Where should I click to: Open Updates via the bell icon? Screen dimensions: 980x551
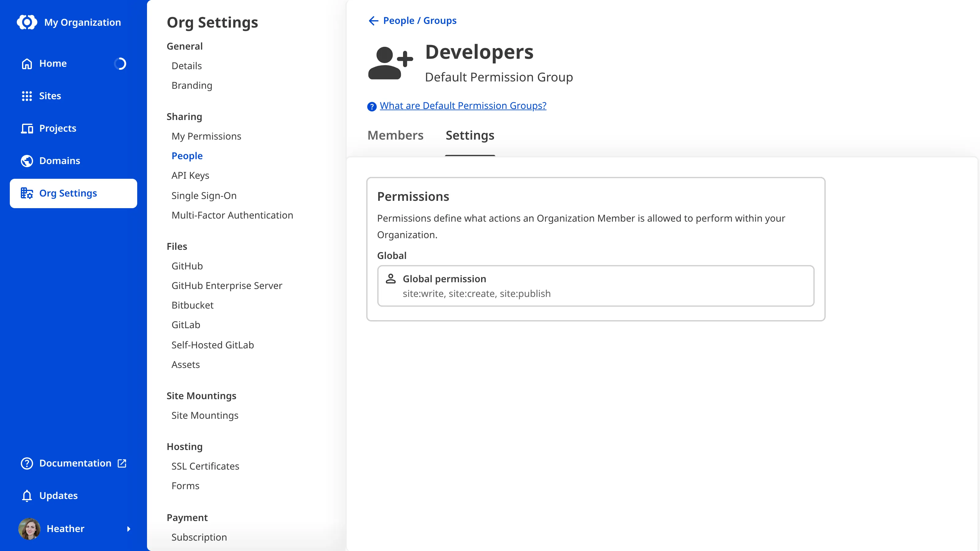(27, 496)
